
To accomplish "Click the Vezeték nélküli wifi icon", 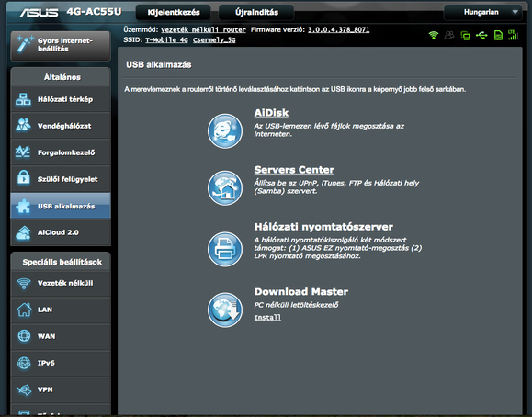I will click(x=24, y=283).
